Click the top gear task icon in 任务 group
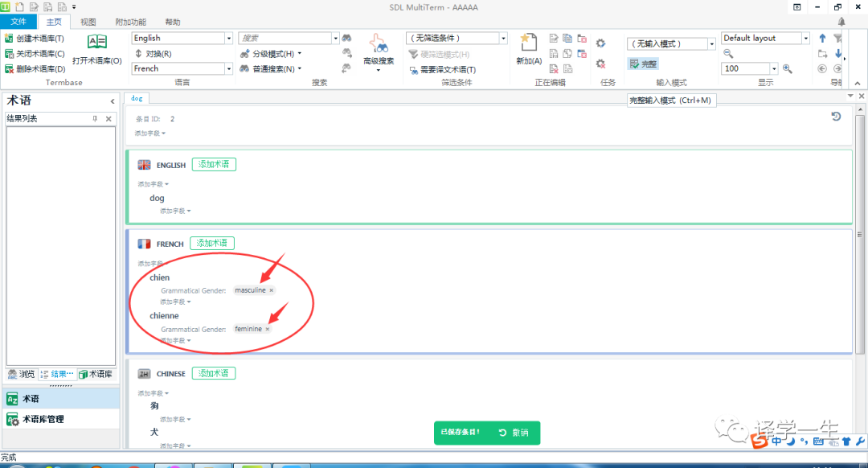 600,43
